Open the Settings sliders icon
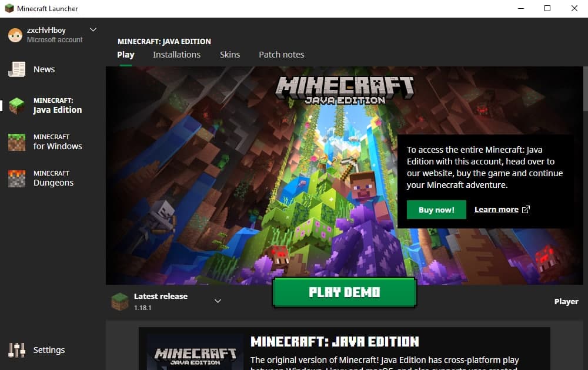Viewport: 588px width, 370px height. [x=17, y=350]
